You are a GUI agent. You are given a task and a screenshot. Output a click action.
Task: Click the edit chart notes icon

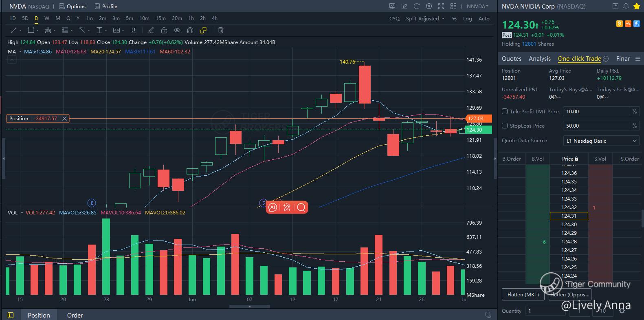404,6
